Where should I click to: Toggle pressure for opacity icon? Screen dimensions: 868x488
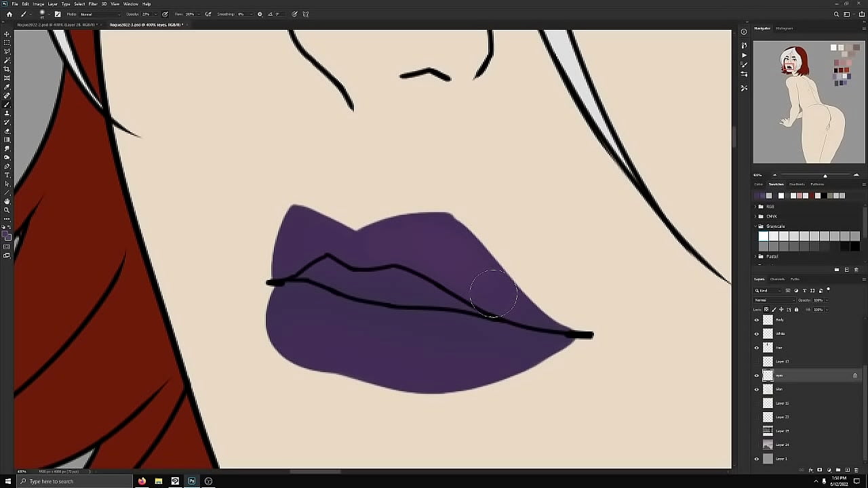tap(165, 14)
